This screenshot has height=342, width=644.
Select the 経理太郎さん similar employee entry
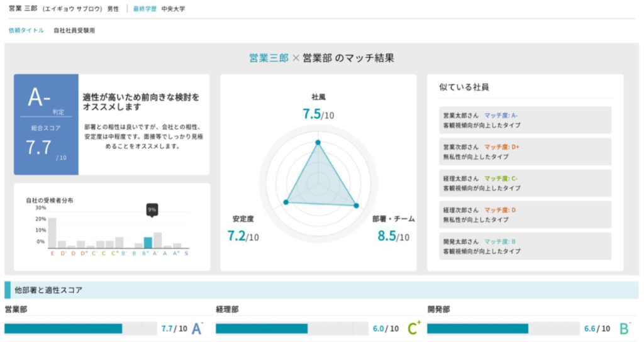[x=525, y=183]
